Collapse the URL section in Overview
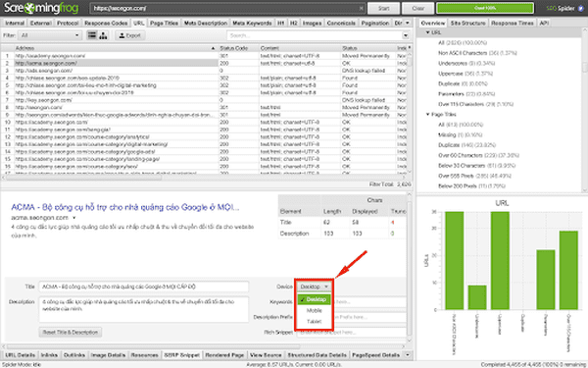Image resolution: width=588 pixels, height=368 pixels. tap(427, 32)
